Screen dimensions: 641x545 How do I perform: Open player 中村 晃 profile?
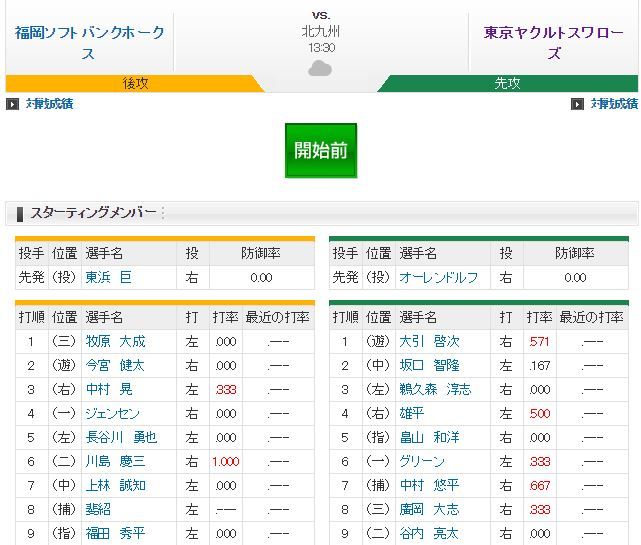[x=109, y=390]
